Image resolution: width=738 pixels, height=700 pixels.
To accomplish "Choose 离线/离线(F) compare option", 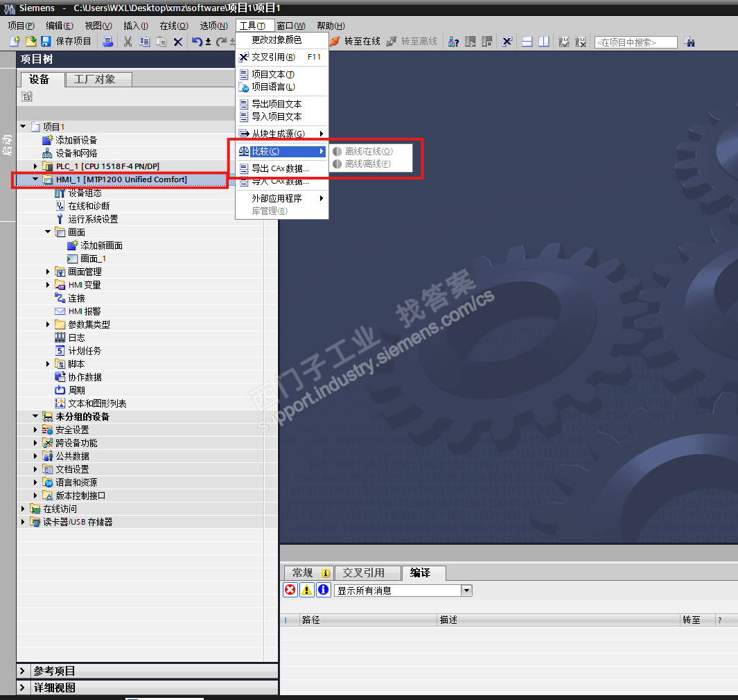I will [x=371, y=164].
